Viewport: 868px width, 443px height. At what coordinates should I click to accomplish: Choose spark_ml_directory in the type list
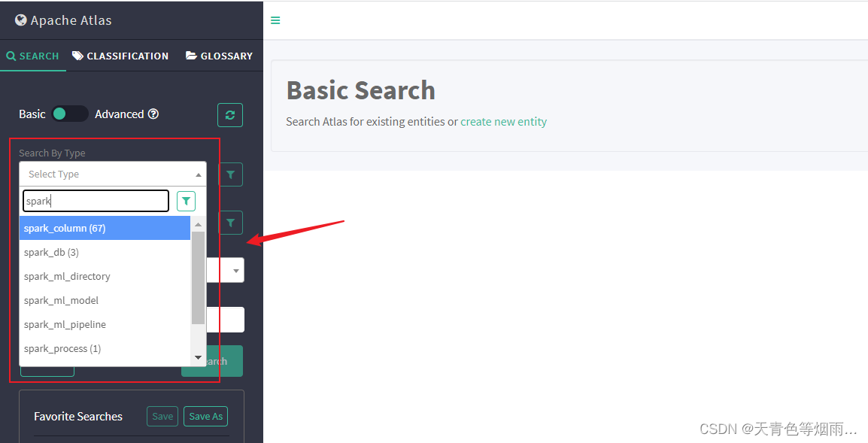point(105,276)
